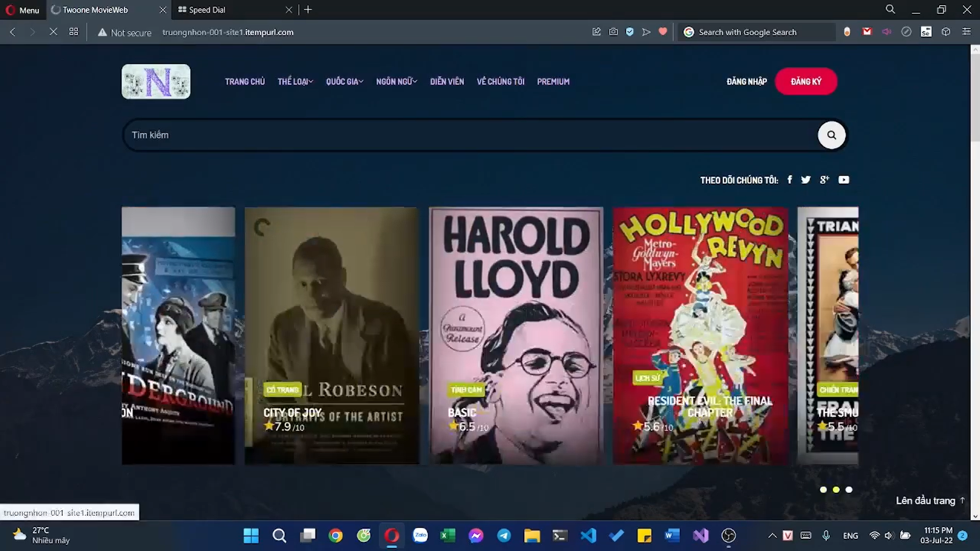Screen dimensions: 980x551
Task: Expand the QUỐC GIA dropdown menu
Action: 345,82
